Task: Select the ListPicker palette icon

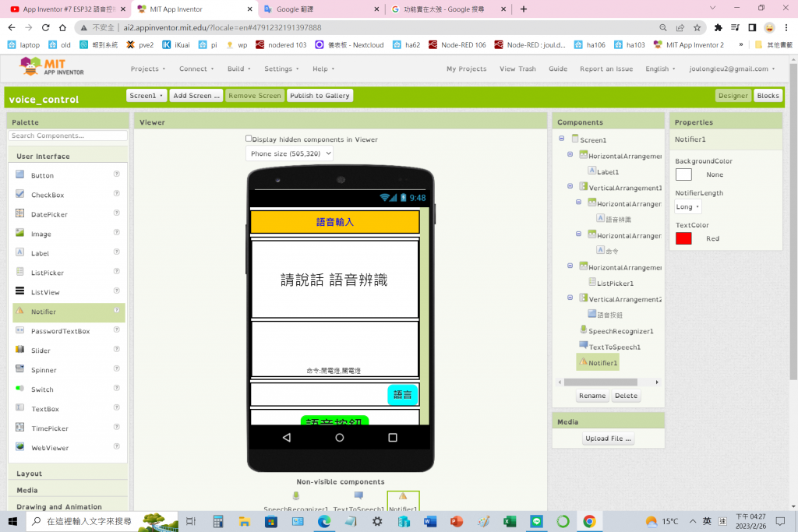Action: point(19,272)
